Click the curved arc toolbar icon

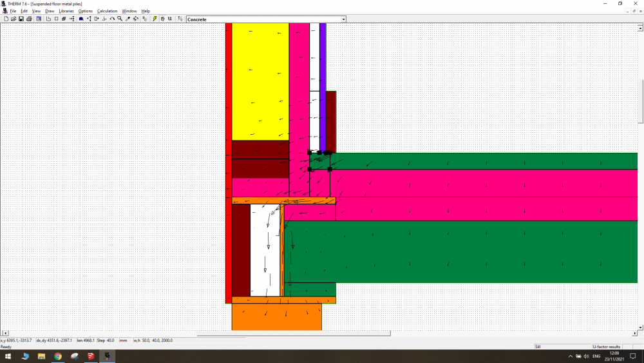112,19
